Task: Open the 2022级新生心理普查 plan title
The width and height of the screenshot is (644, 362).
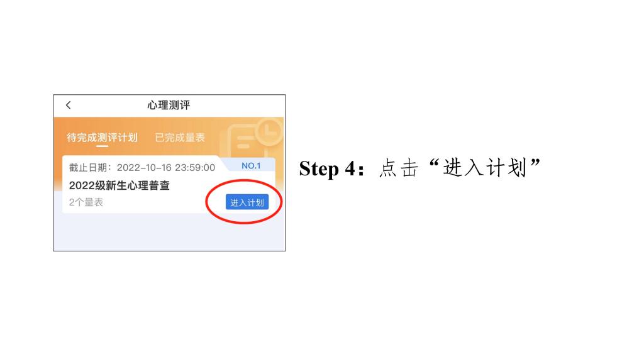Action: (119, 185)
